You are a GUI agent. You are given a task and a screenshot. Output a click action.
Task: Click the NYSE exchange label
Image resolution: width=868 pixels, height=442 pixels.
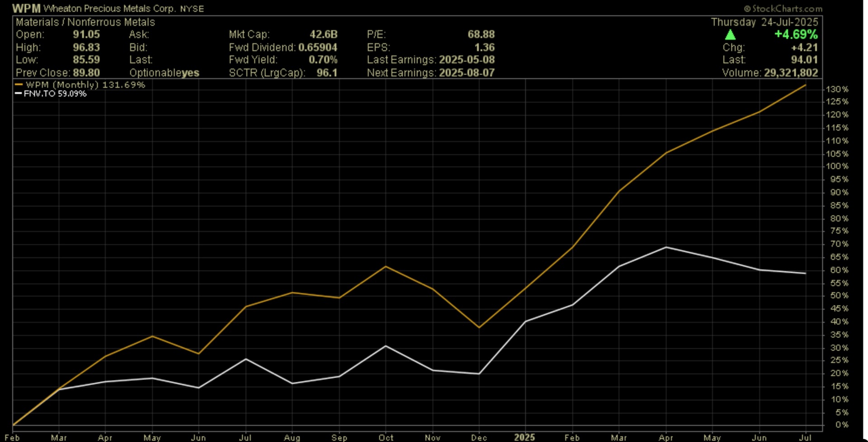(192, 9)
